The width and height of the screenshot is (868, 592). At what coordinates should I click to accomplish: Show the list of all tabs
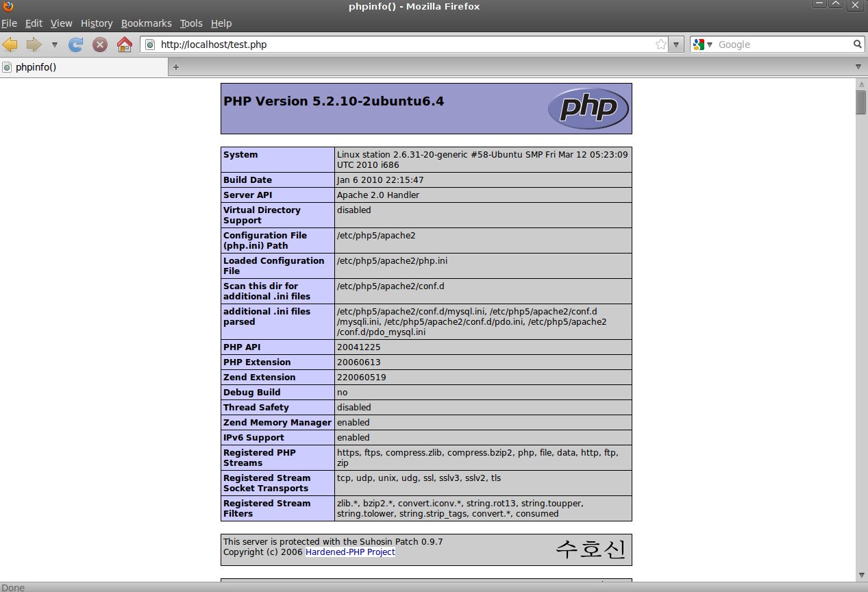click(858, 67)
